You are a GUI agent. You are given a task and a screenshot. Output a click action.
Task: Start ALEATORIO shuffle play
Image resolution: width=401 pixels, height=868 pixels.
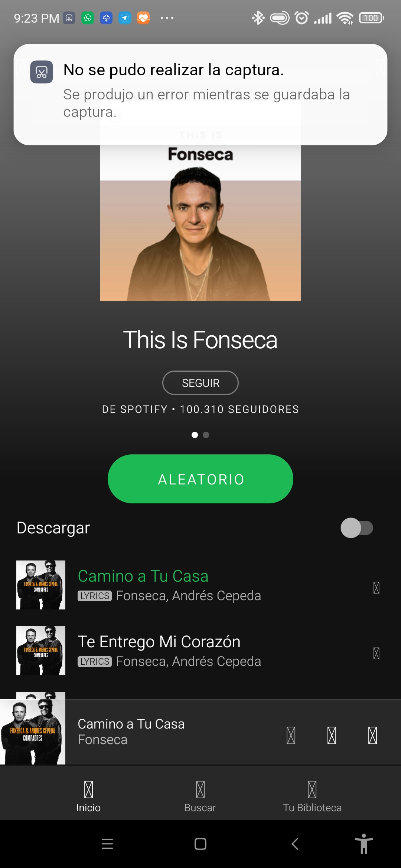pyautogui.click(x=200, y=479)
